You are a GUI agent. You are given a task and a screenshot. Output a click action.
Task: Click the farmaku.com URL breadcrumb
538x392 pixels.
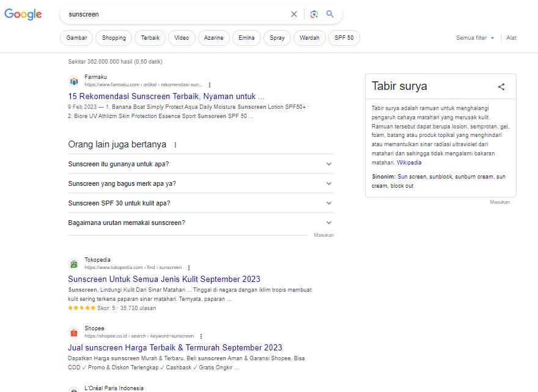pos(144,85)
